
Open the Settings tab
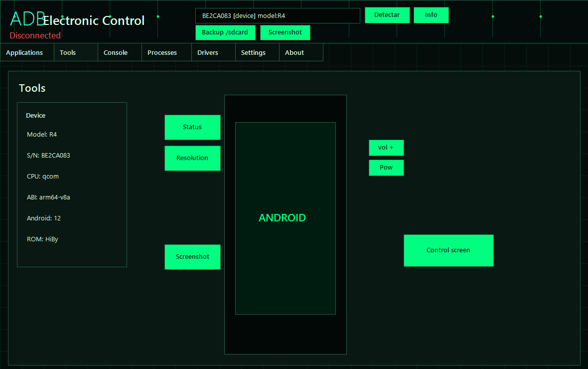258,52
